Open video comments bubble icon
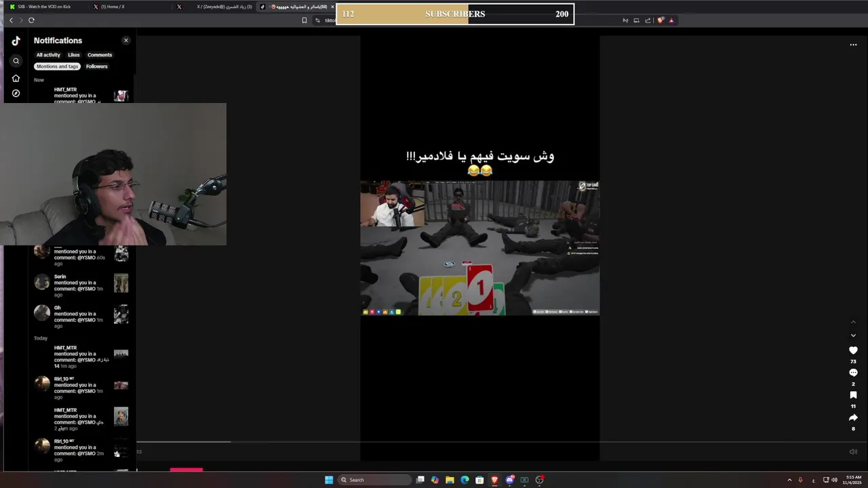This screenshot has width=868, height=488. (x=853, y=373)
